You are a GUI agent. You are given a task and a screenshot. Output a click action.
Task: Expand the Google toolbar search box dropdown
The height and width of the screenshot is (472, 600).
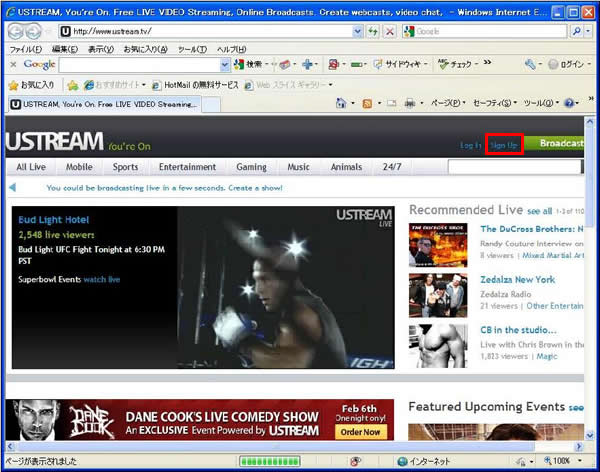225,65
